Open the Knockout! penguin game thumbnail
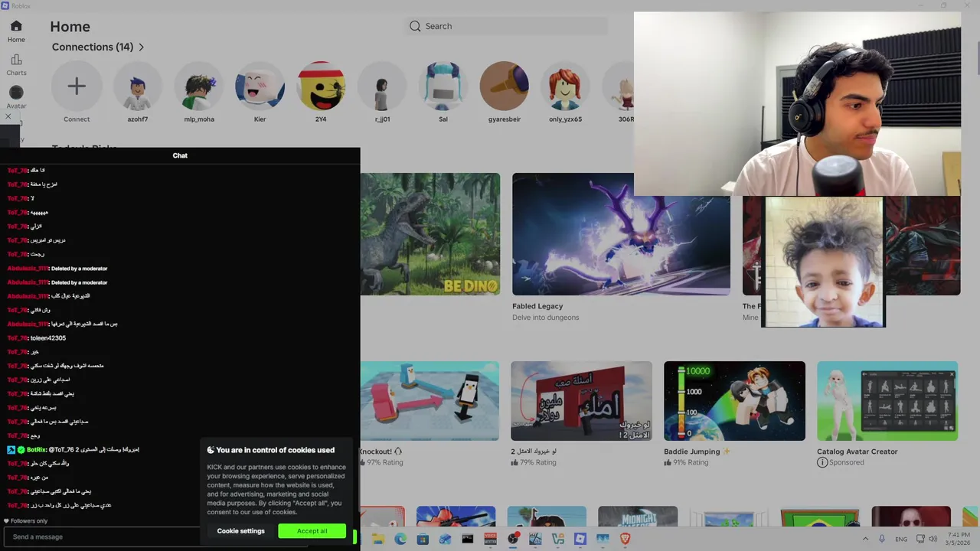 point(430,401)
